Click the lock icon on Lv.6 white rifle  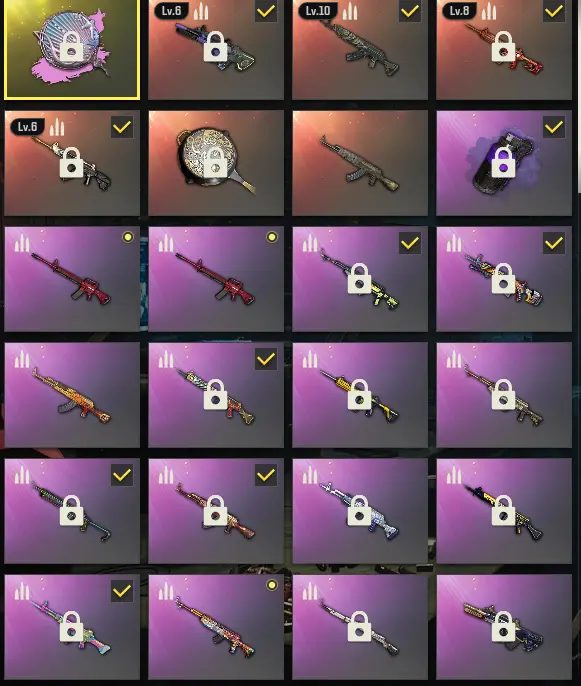[x=72, y=162]
